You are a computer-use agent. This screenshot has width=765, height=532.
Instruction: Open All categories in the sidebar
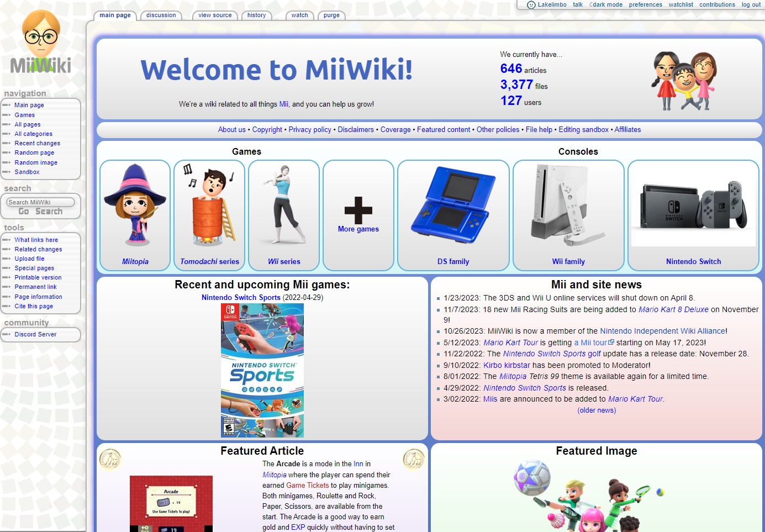(x=34, y=134)
